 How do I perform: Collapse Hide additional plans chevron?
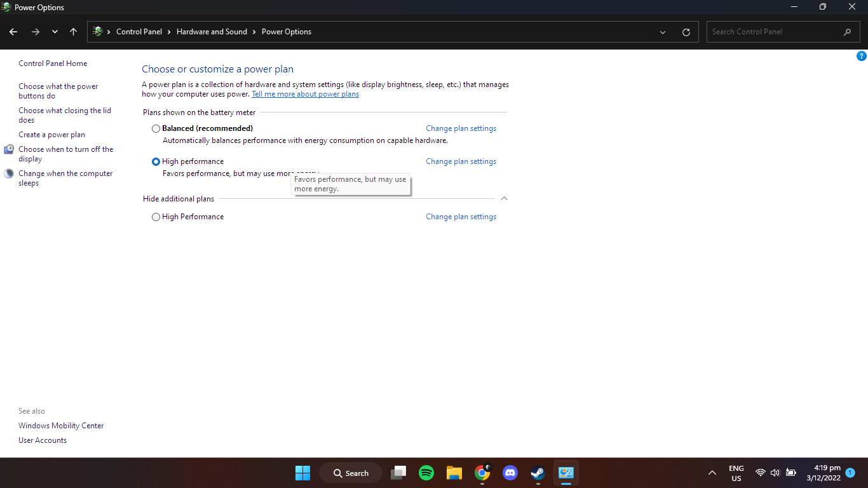pyautogui.click(x=504, y=198)
